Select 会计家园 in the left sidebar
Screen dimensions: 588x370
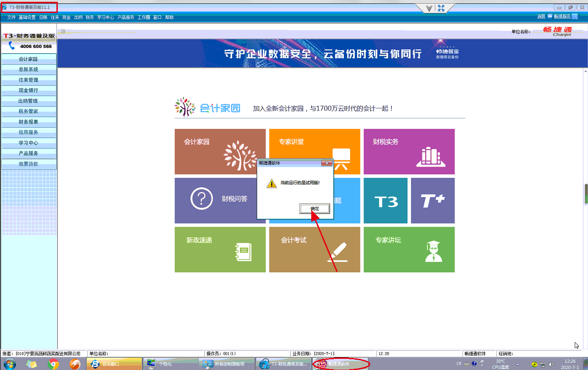29,59
